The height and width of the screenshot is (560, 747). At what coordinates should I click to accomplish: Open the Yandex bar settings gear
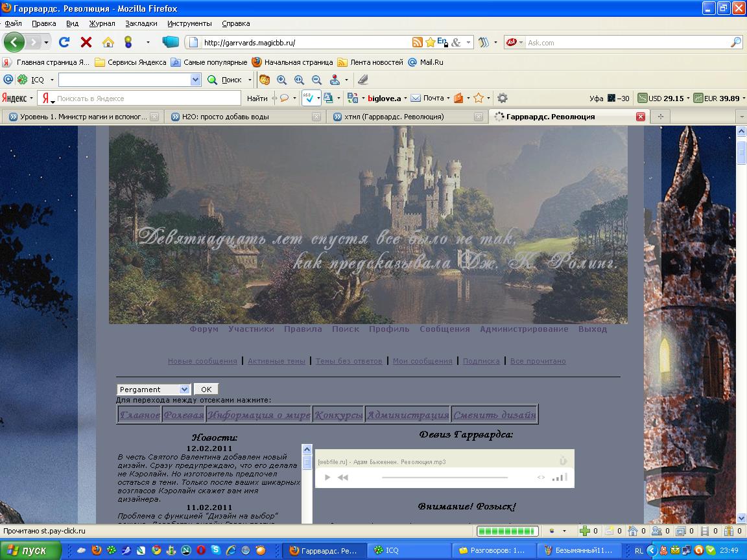502,98
